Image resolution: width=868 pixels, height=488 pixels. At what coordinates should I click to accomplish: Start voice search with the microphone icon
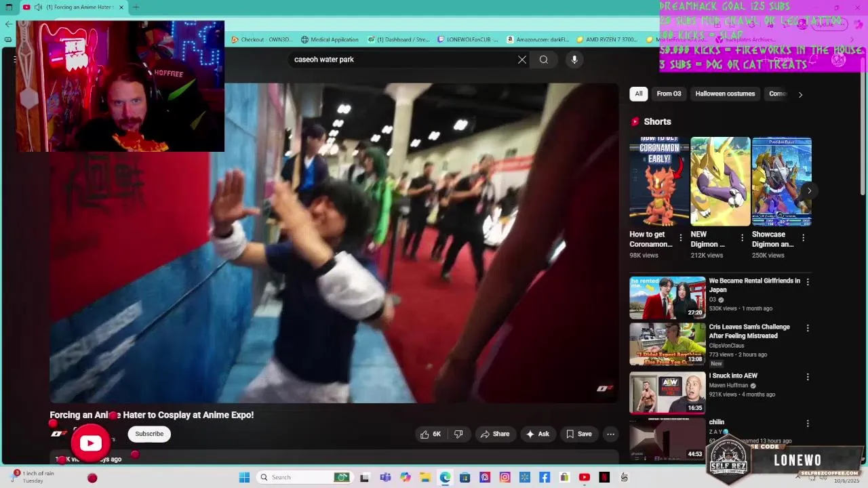coord(574,60)
